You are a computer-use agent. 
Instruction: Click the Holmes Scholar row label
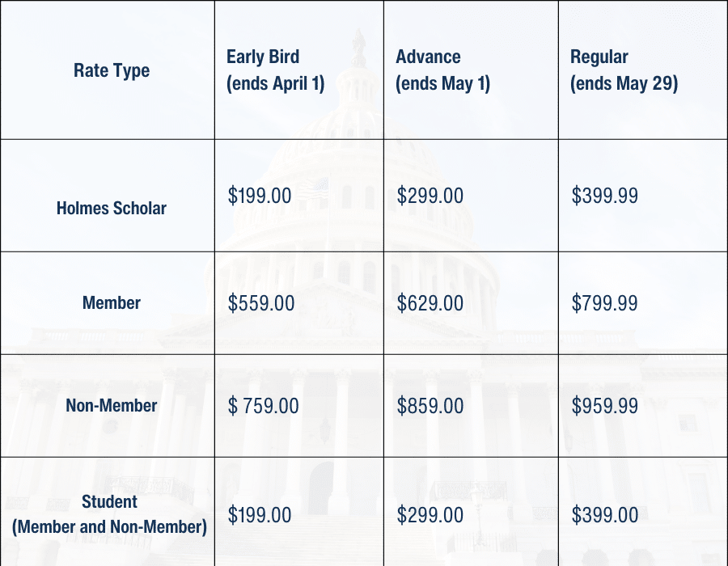click(112, 208)
